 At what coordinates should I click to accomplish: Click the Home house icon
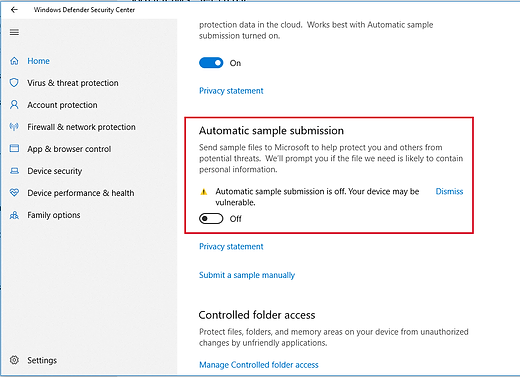coord(14,61)
